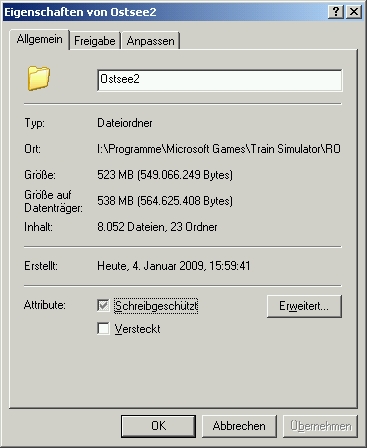Cancel using the Abbrechen button
The width and height of the screenshot is (367, 448).
pyautogui.click(x=239, y=426)
